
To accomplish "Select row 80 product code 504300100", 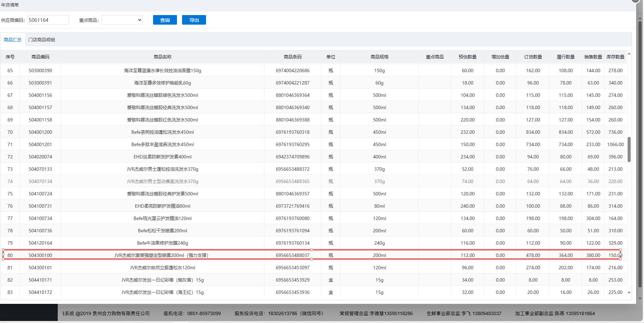I will pos(40,255).
